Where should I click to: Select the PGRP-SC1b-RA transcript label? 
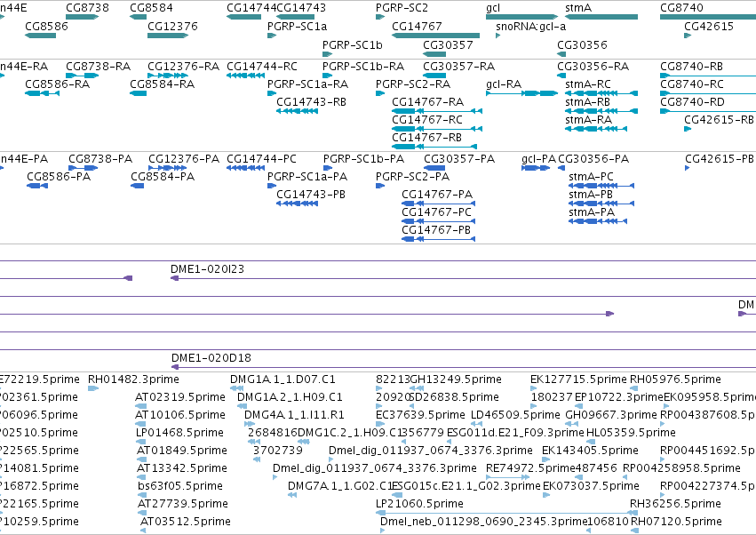pyautogui.click(x=363, y=66)
